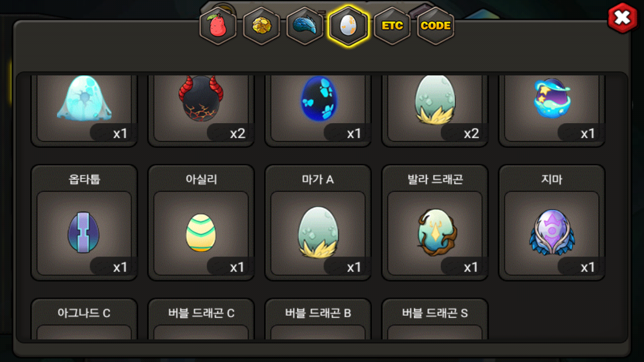Select the 버블 드래곤 B egg slot
The width and height of the screenshot is (644, 362).
[x=318, y=319]
